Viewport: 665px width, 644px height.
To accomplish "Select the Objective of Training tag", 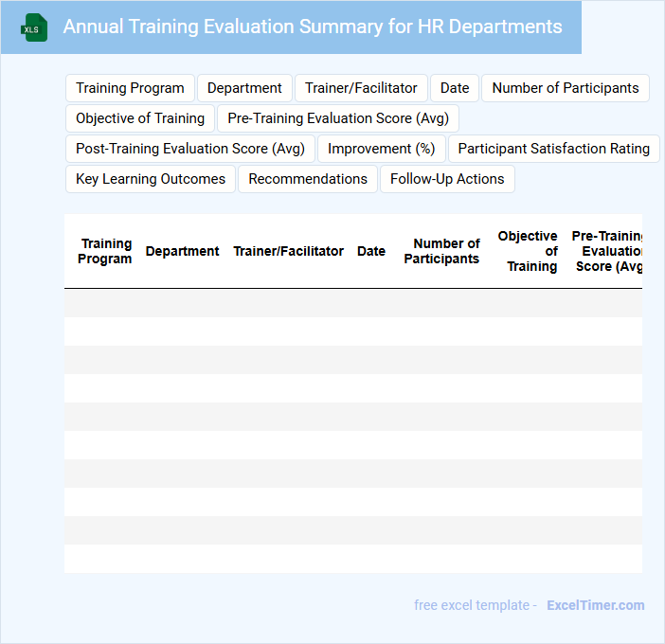I will click(x=140, y=118).
